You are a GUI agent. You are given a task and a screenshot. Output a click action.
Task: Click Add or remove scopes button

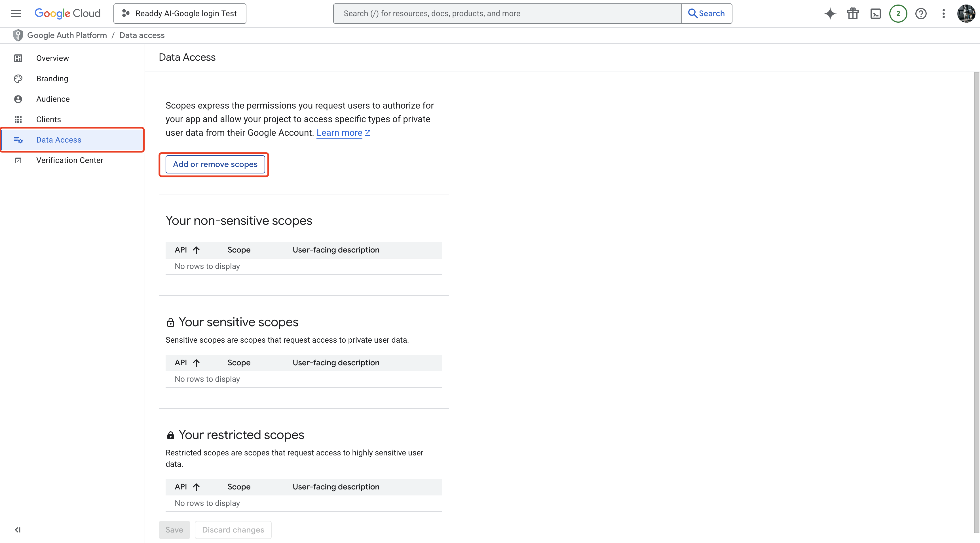pyautogui.click(x=215, y=164)
